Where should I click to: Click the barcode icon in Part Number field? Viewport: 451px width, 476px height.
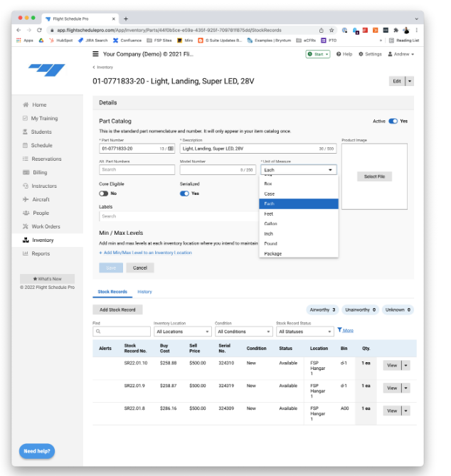pyautogui.click(x=171, y=149)
